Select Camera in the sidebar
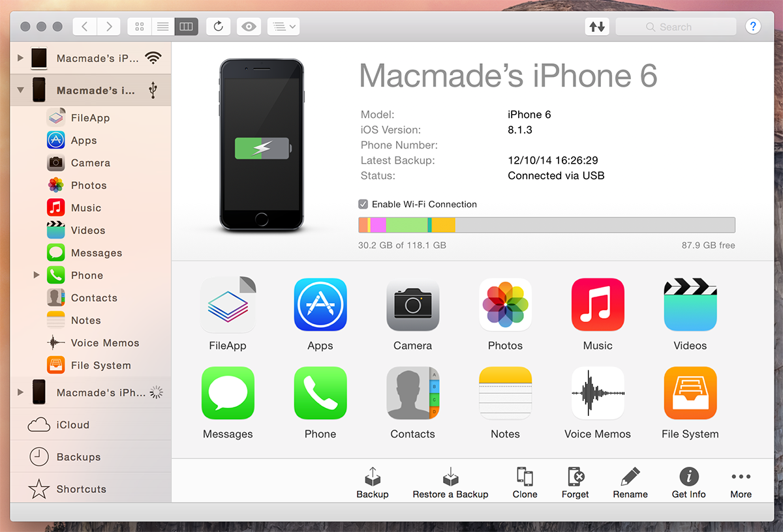Image resolution: width=783 pixels, height=532 pixels. [91, 163]
